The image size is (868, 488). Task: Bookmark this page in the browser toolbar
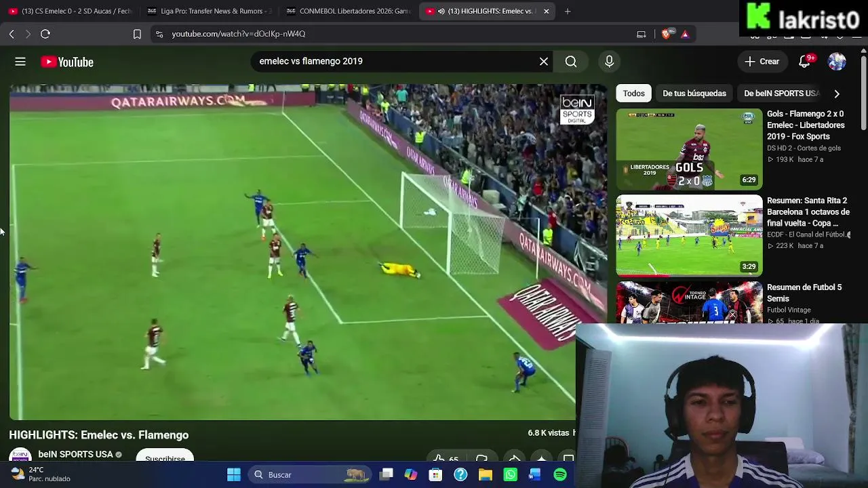[x=137, y=34]
